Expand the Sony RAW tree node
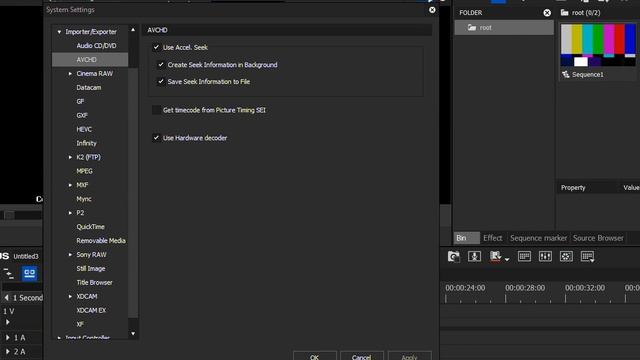640x360 pixels. (70, 255)
